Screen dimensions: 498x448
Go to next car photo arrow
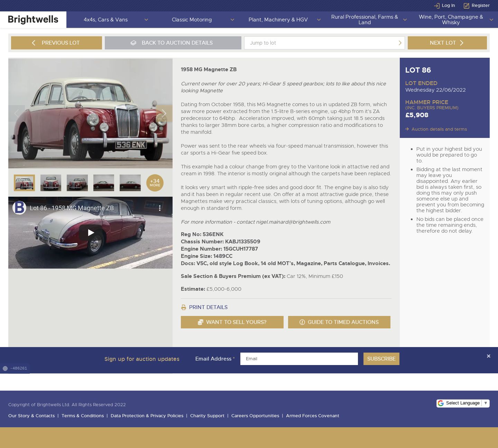point(164,113)
